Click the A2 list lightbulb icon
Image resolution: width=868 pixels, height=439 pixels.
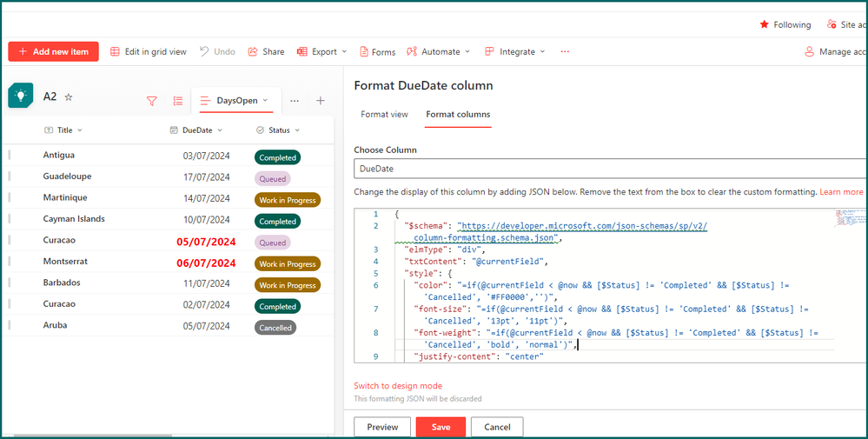(21, 96)
